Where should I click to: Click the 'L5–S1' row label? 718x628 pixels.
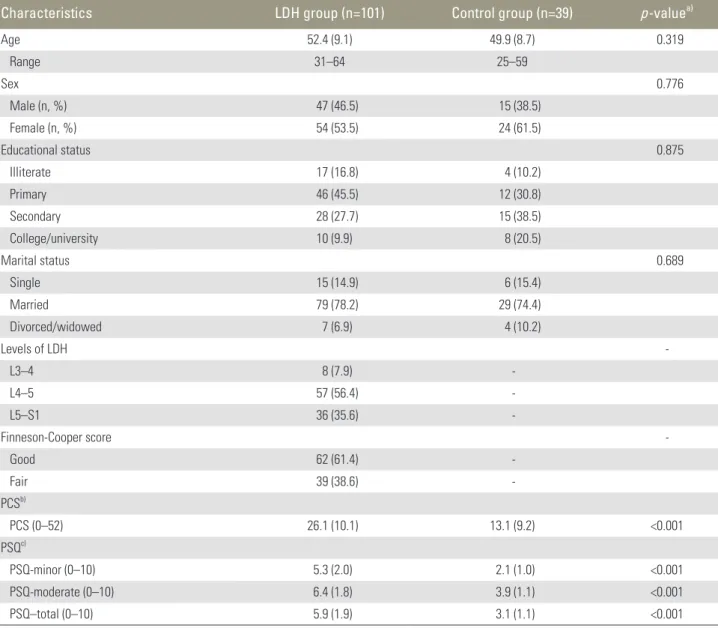[x=24, y=415]
